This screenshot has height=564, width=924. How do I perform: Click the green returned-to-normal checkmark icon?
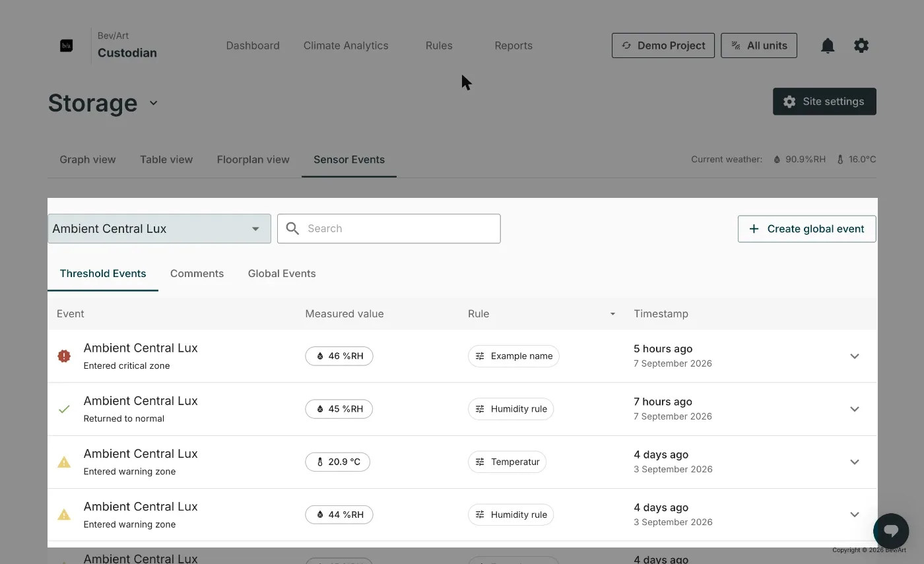[64, 409]
